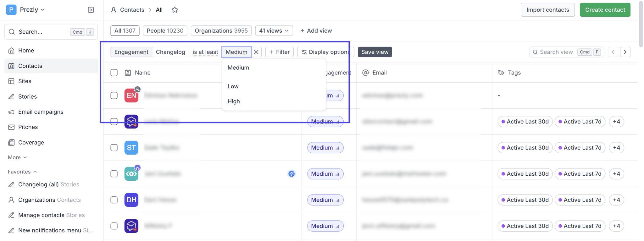Click the EN contact avatar

pos(131,96)
